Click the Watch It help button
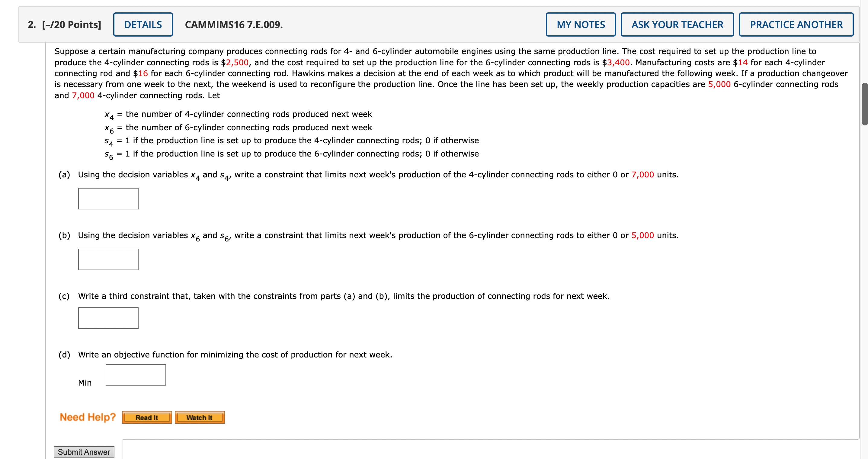The image size is (868, 459). (200, 417)
